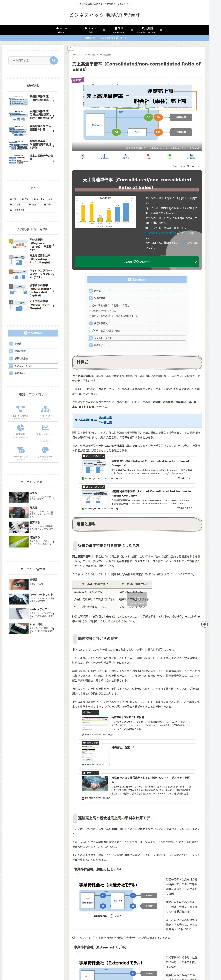Share the article on Facebook
The width and height of the screenshot is (221, 980).
tap(104, 156)
